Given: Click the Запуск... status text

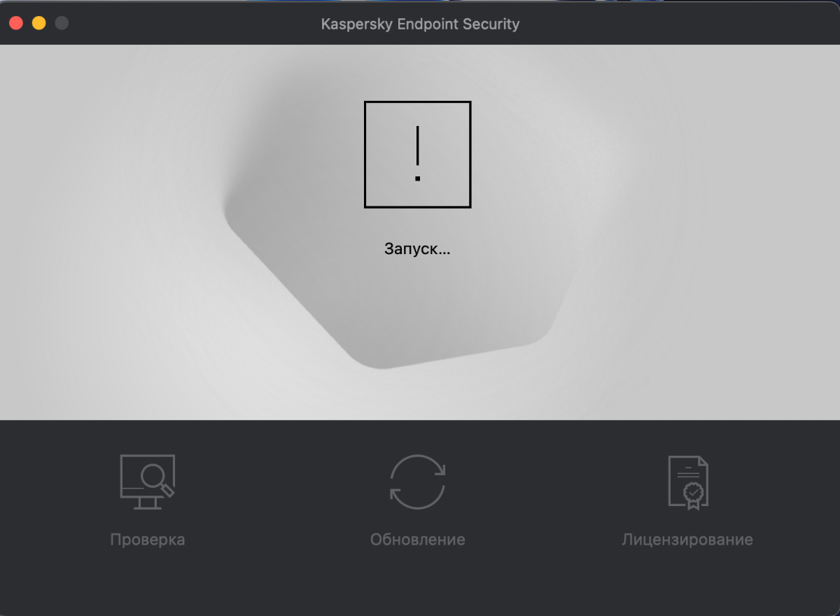Looking at the screenshot, I should pyautogui.click(x=417, y=248).
